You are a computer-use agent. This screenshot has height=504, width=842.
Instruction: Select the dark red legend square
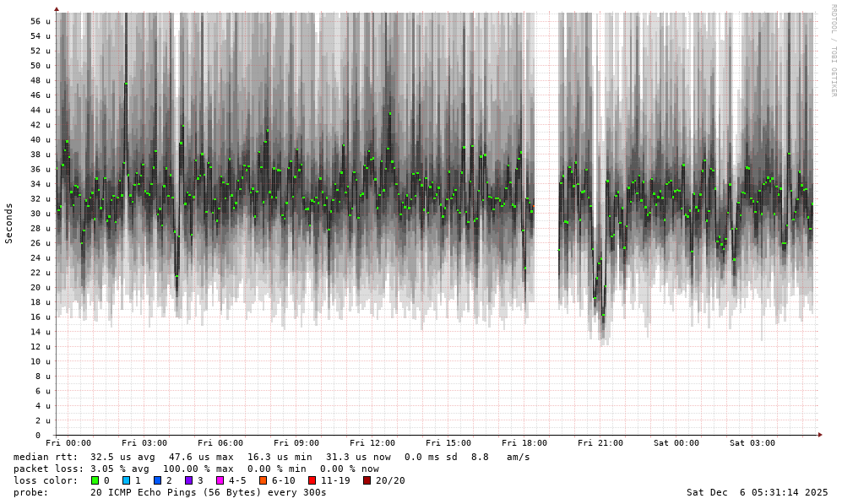pyautogui.click(x=367, y=480)
